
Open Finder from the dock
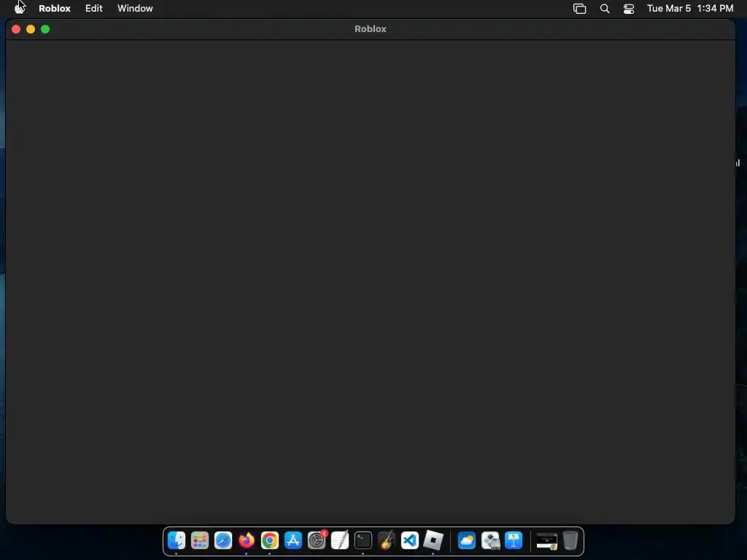click(x=177, y=540)
